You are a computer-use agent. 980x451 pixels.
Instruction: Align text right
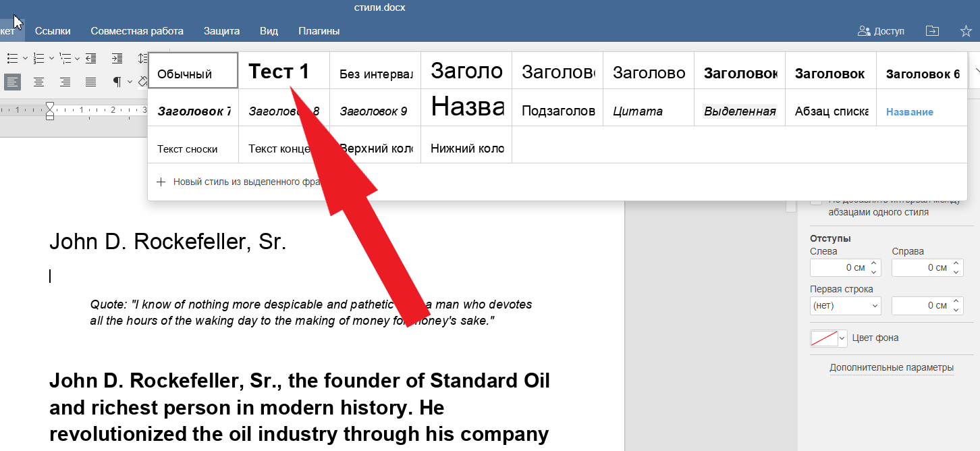click(x=65, y=82)
